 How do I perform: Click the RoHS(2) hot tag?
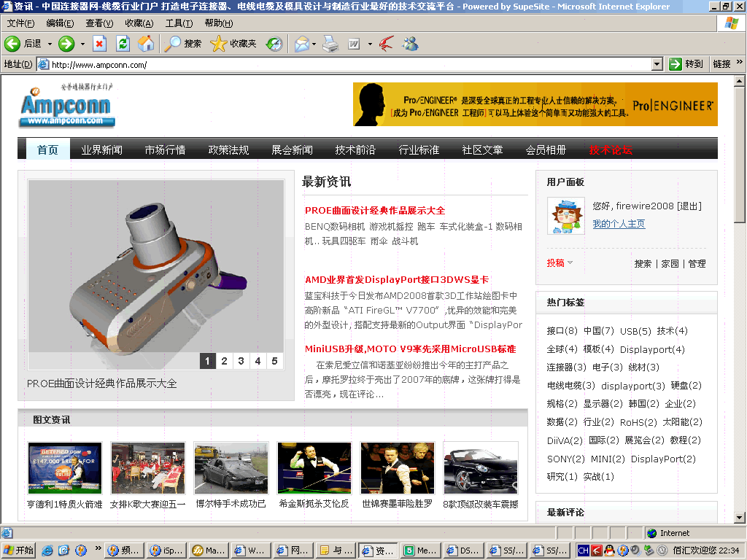click(x=638, y=422)
